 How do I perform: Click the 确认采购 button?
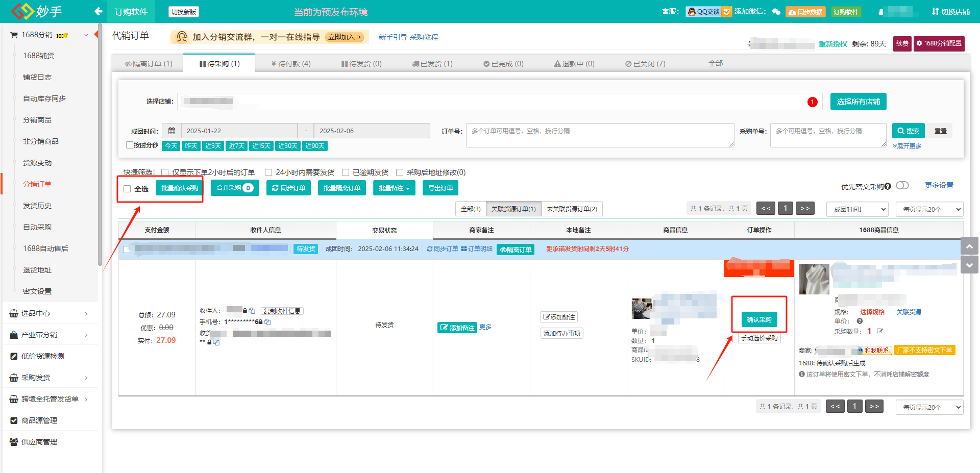pyautogui.click(x=759, y=320)
